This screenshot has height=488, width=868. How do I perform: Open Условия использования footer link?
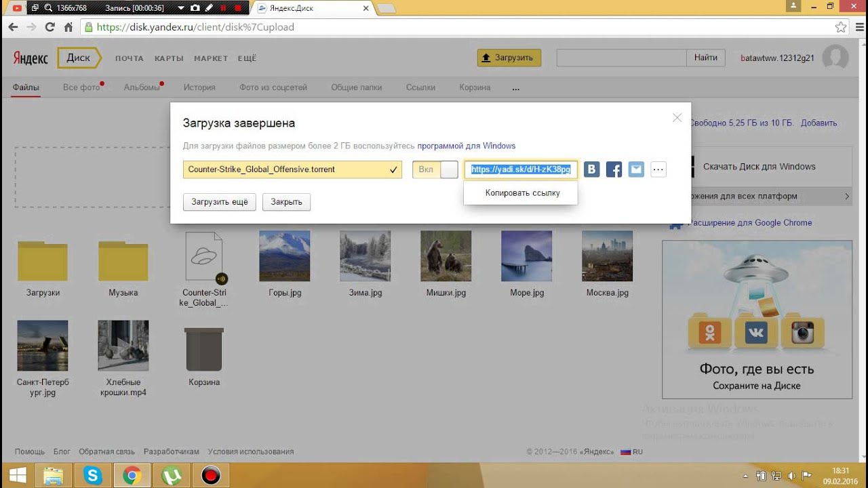251,451
